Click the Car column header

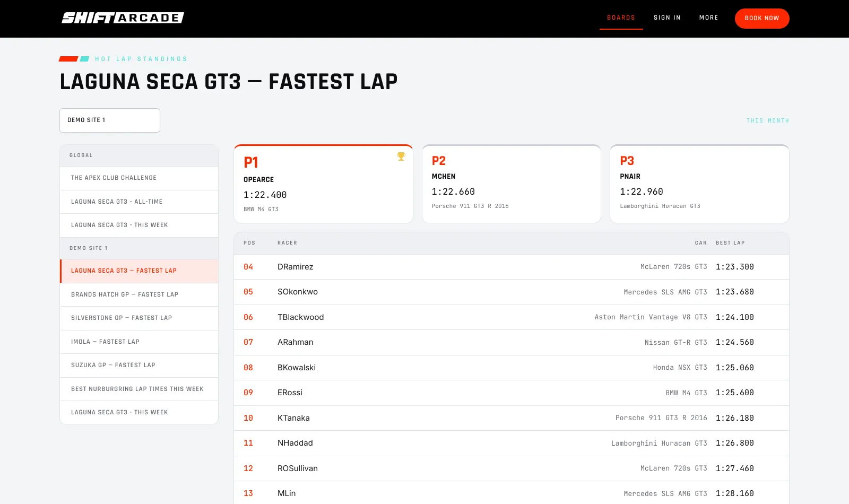click(701, 243)
